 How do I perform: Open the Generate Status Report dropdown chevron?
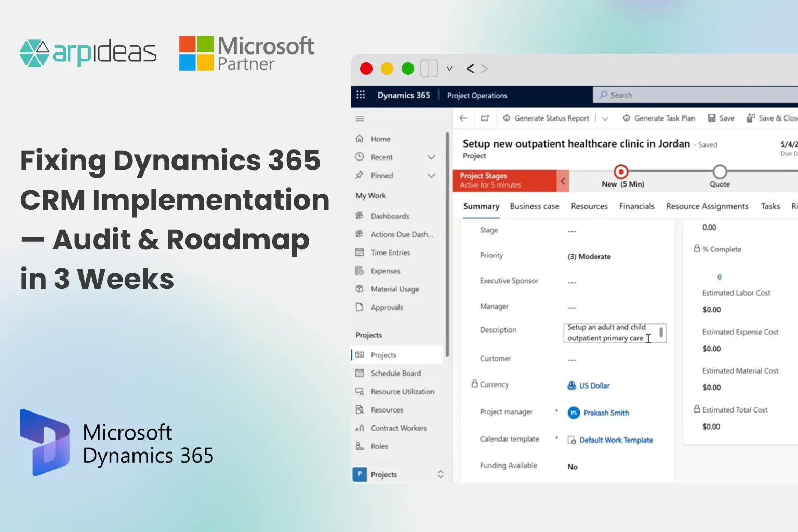click(x=605, y=118)
